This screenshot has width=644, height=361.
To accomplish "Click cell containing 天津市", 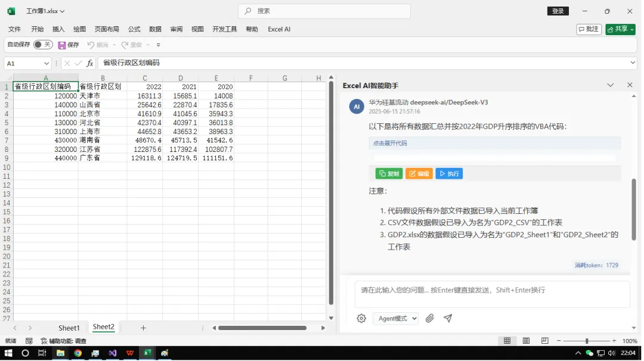I will [x=103, y=96].
